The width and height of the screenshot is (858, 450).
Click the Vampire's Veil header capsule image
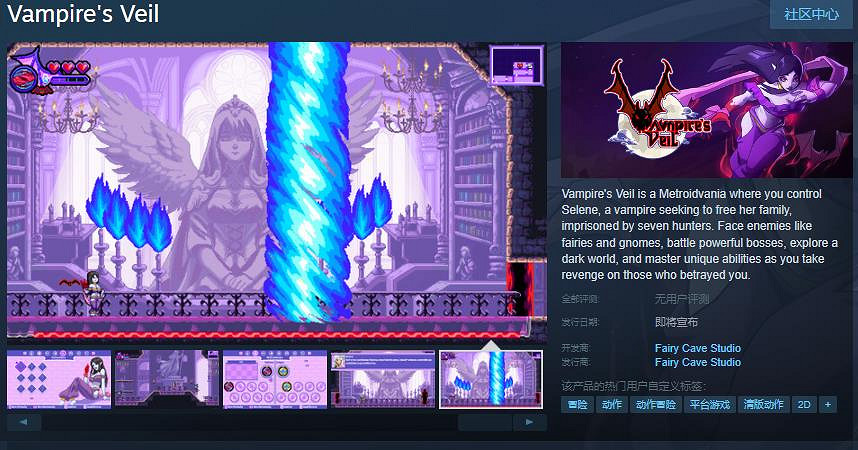[706, 110]
